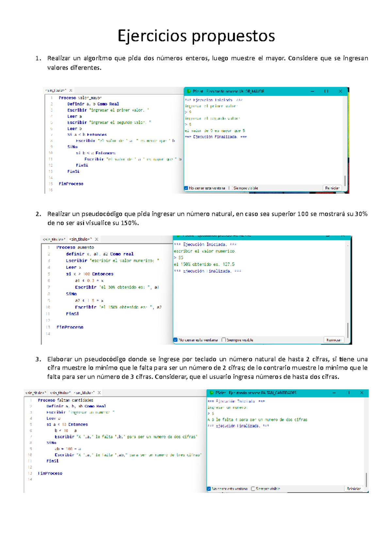Select second sin_titulo tab in faltan_cantidades editor
The image size is (392, 555).
(x=60, y=393)
